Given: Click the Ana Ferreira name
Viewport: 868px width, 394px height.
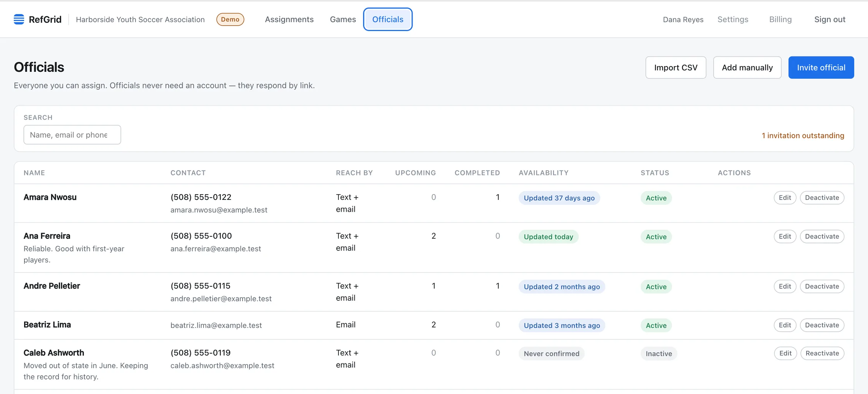Looking at the screenshot, I should pos(47,236).
